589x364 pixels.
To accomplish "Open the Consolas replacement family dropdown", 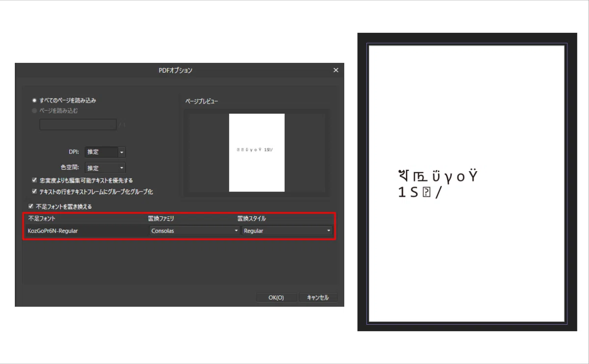I will (194, 231).
